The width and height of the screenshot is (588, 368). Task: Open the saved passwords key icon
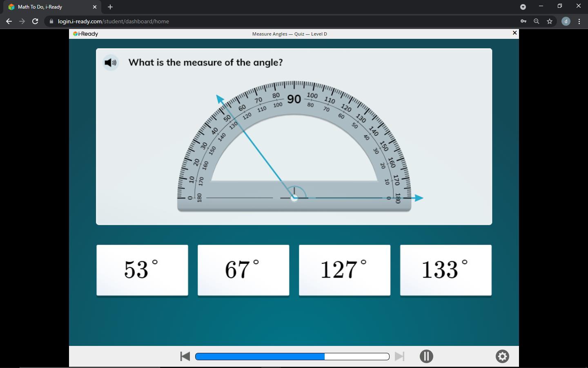point(523,21)
